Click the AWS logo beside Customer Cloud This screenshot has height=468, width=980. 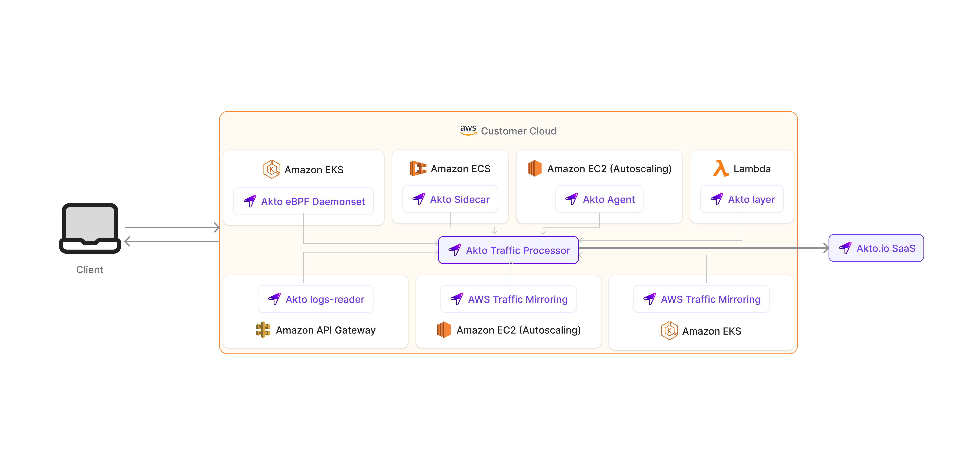point(468,130)
